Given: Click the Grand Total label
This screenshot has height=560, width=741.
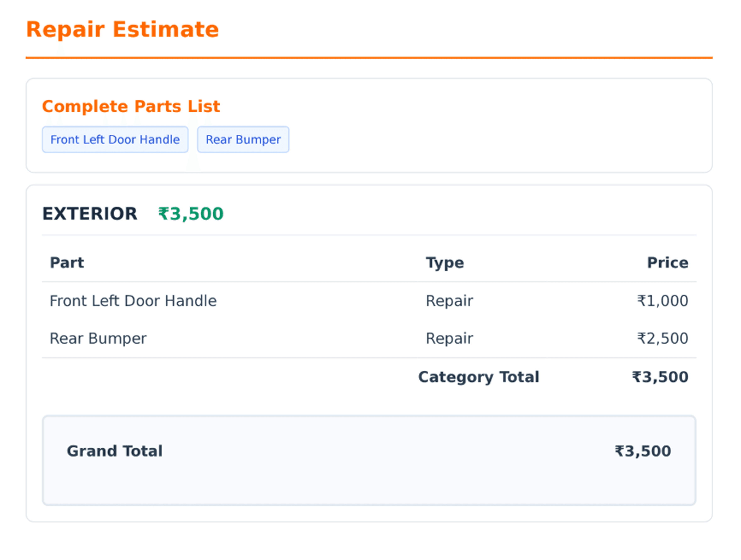Looking at the screenshot, I should click(115, 451).
